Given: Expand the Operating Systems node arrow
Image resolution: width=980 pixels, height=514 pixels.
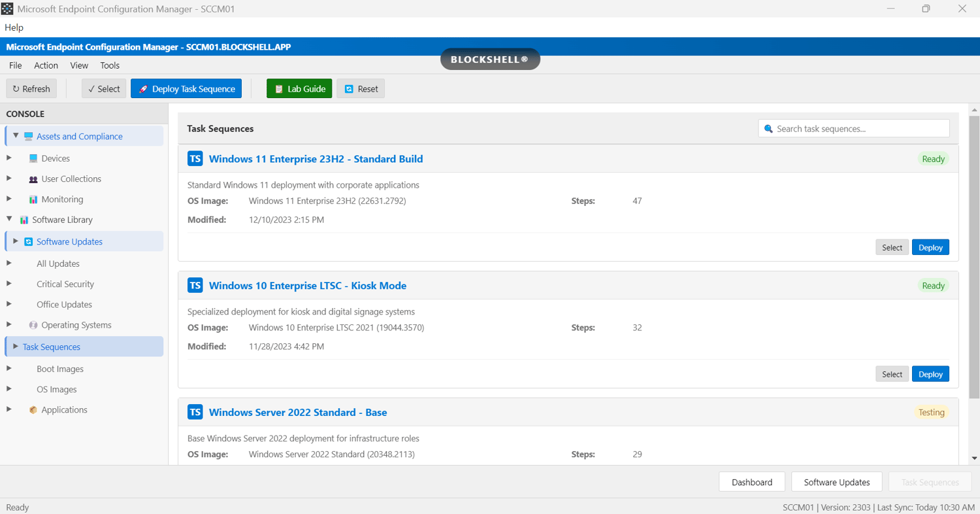Looking at the screenshot, I should coord(9,324).
